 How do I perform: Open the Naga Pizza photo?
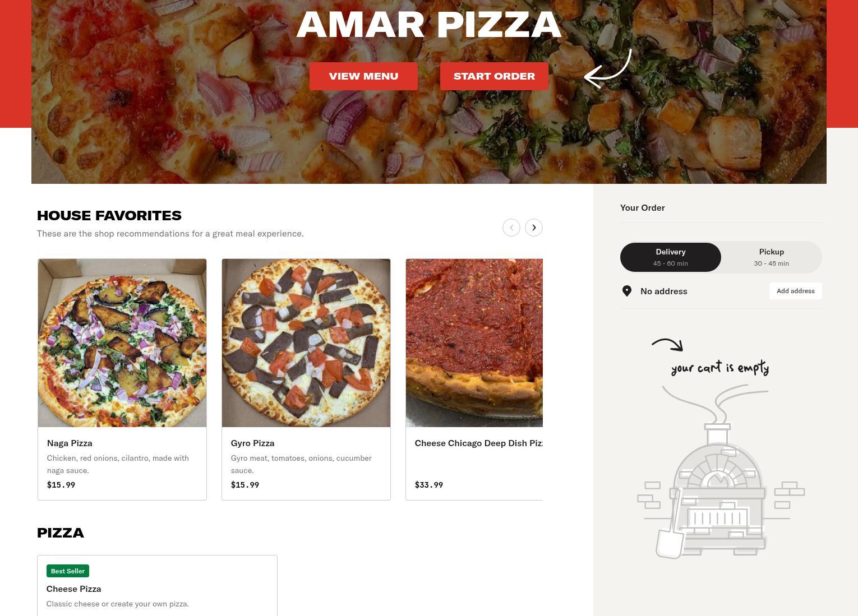pos(122,343)
